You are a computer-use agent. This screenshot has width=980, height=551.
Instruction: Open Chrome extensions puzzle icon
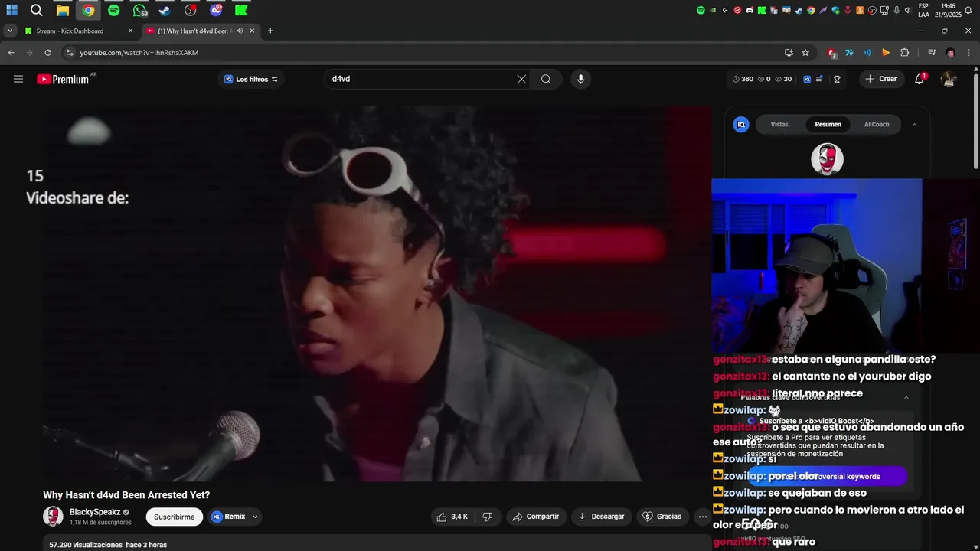pyautogui.click(x=904, y=53)
